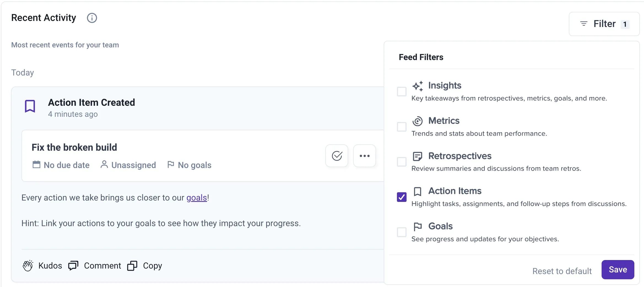This screenshot has width=644, height=287.
Task: Click the calendar icon next to No due date
Action: coord(37,164)
